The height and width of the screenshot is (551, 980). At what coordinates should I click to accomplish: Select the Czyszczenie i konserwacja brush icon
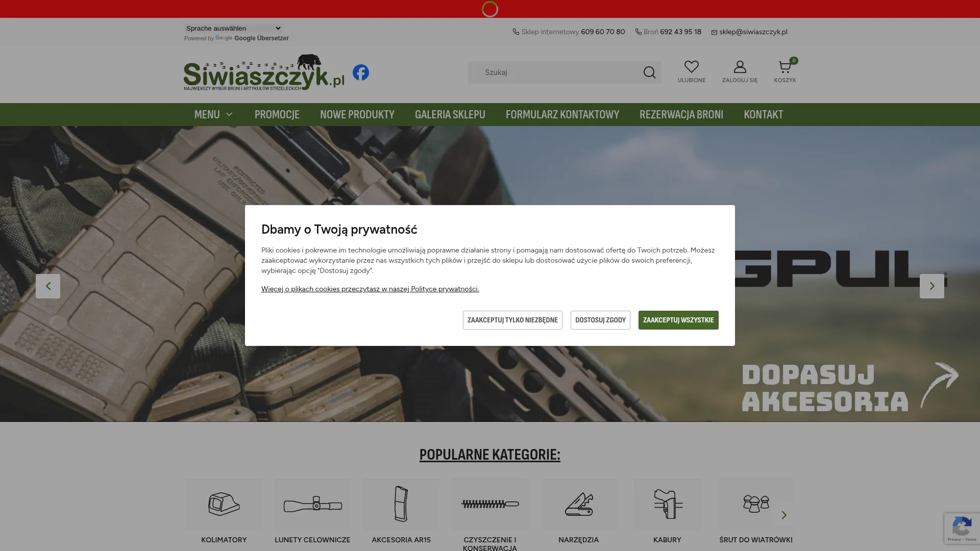point(490,504)
